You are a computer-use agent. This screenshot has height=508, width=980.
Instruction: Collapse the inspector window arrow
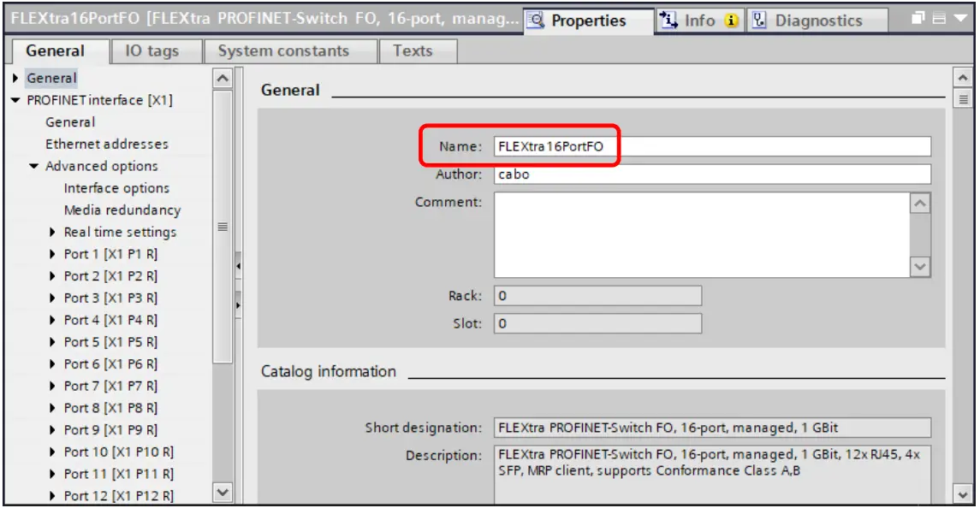[x=960, y=19]
